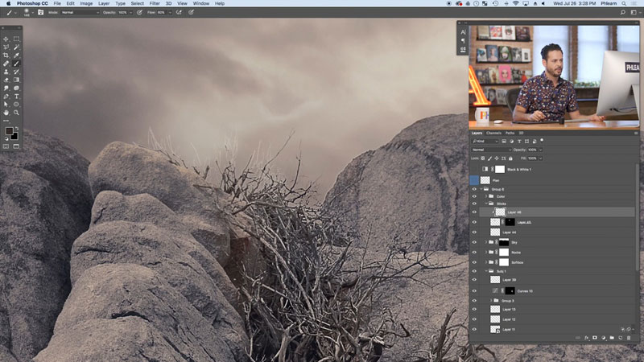Open options bar Opacity dropdown arrow

(x=131, y=12)
